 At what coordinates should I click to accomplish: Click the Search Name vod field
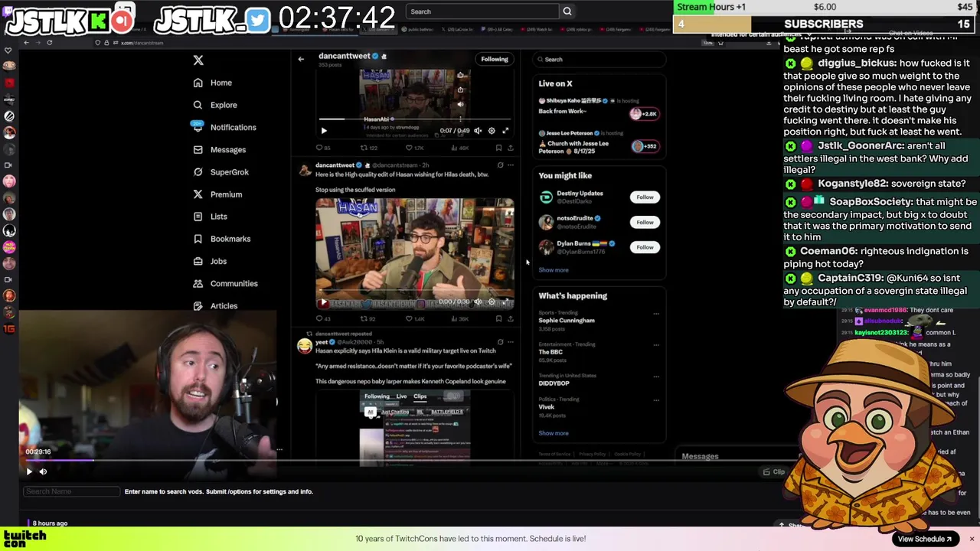72,491
